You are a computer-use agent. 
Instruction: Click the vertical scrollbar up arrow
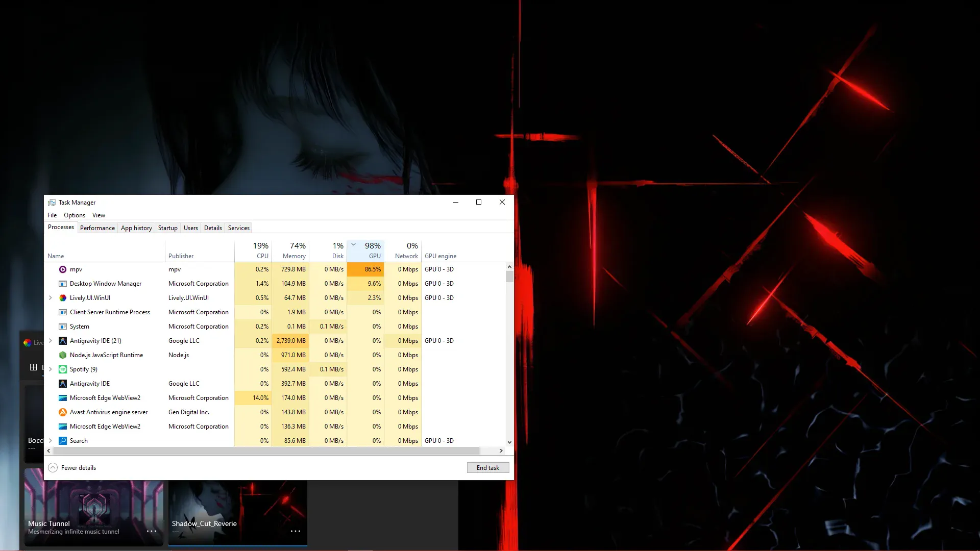coord(509,267)
